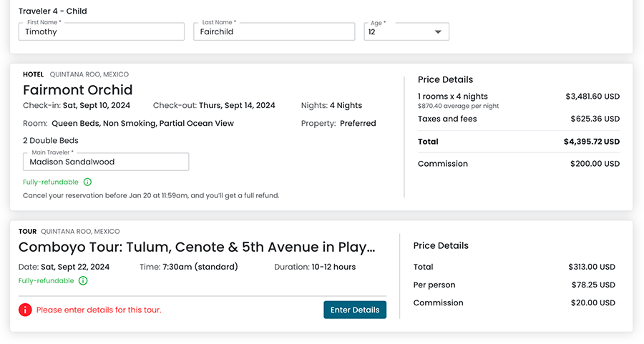The image size is (644, 344).
Task: Edit the Main Traveler field Madison Sandalwood
Action: [106, 162]
